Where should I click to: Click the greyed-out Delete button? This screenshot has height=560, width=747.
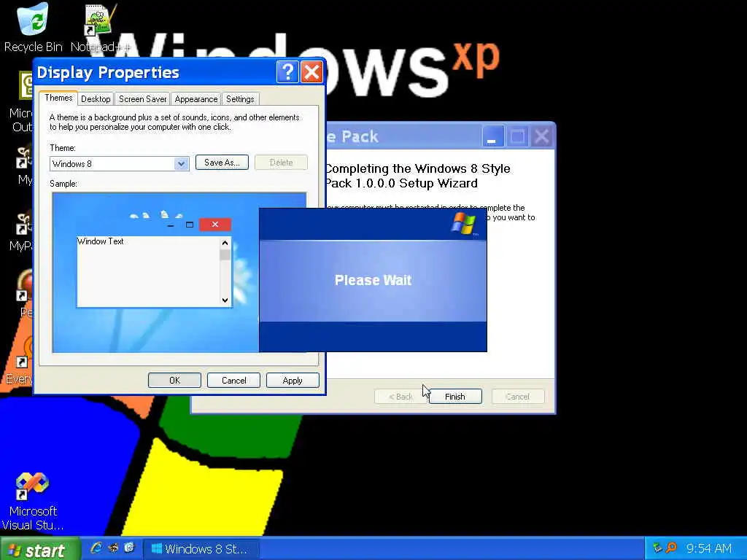[x=281, y=163]
